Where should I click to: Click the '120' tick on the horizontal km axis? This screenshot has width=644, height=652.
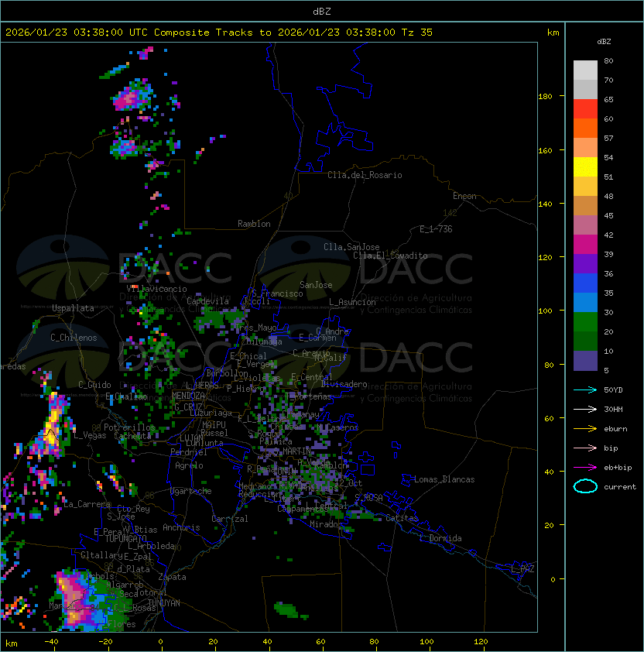[x=481, y=642]
